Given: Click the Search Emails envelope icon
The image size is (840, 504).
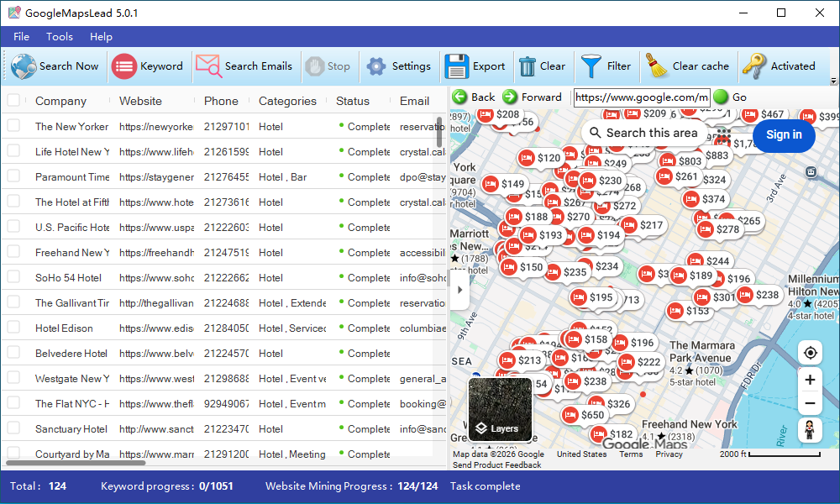Looking at the screenshot, I should click(x=208, y=66).
